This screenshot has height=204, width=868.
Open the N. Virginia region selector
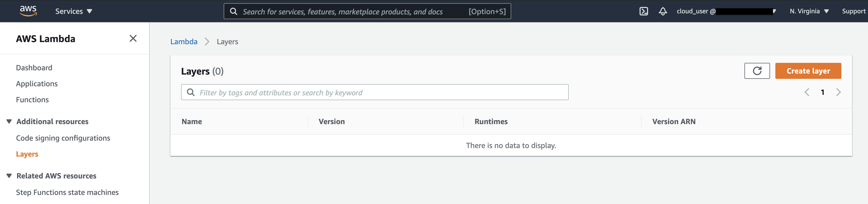(809, 11)
